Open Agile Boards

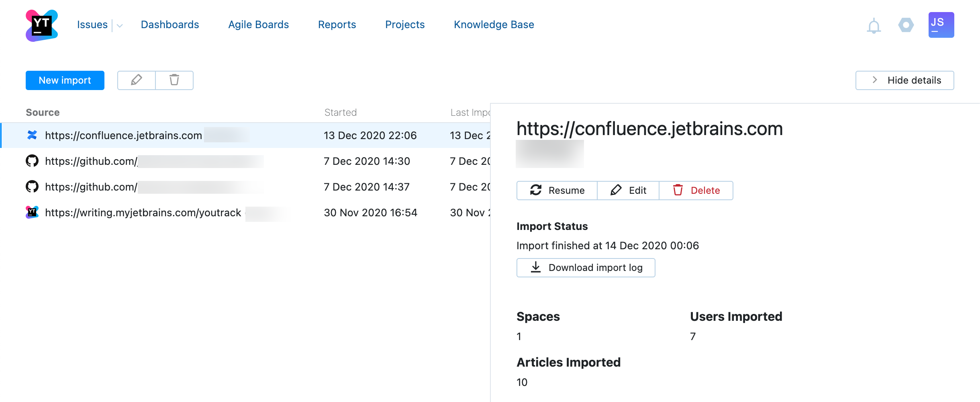(x=259, y=25)
